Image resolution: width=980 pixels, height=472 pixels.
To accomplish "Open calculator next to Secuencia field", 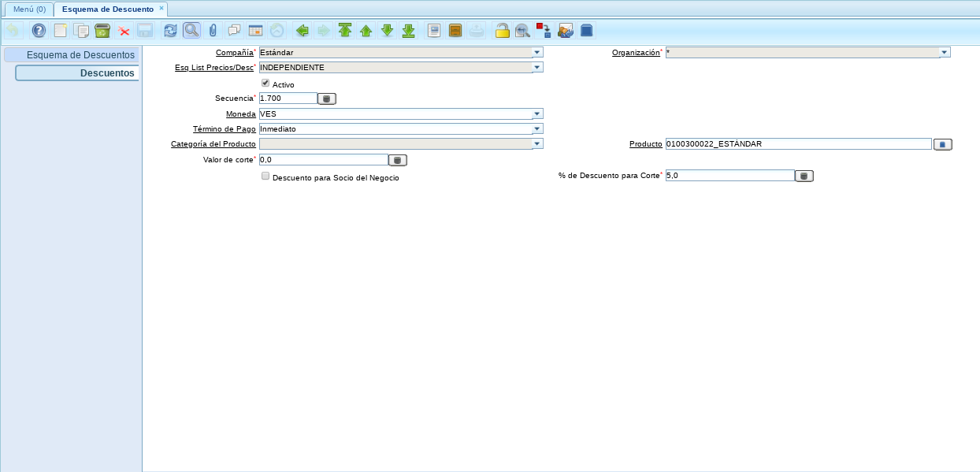I will click(327, 98).
